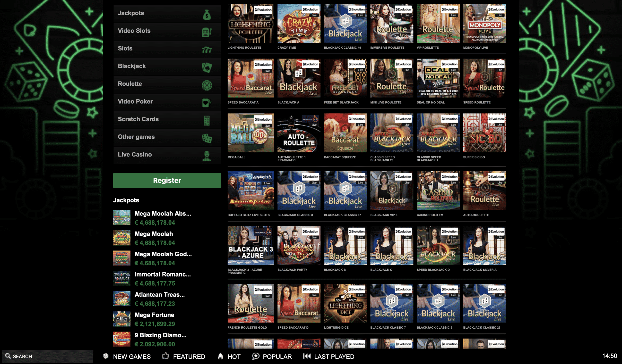Click the Slots 777 icon
The height and width of the screenshot is (364, 622).
click(207, 50)
